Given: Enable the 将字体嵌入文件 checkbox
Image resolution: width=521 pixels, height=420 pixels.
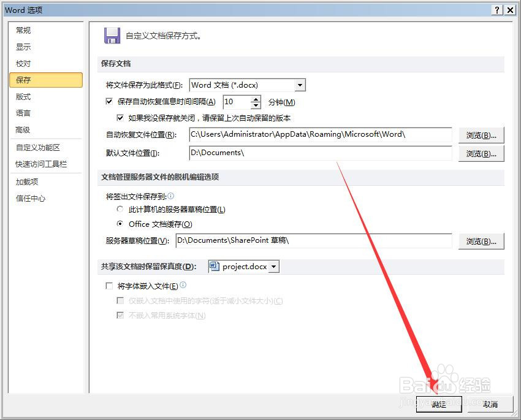Looking at the screenshot, I should (x=108, y=286).
